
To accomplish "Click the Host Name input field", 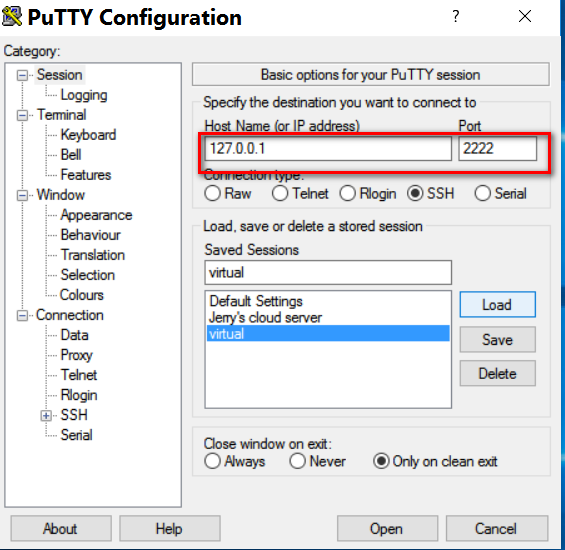I will pyautogui.click(x=328, y=148).
